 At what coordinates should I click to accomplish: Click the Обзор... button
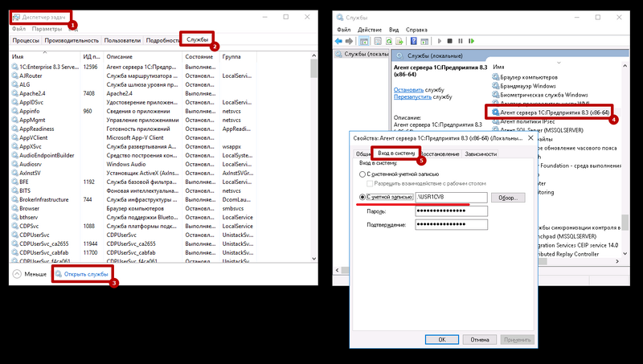tap(508, 198)
